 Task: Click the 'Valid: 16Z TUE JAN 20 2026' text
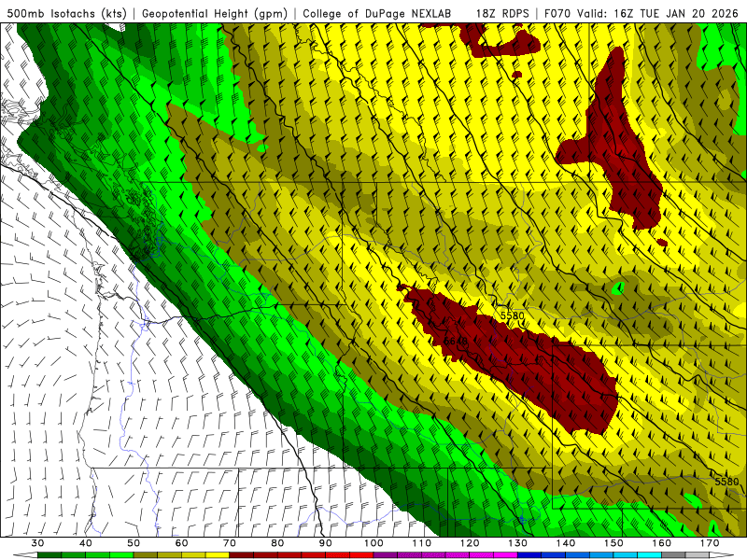tap(660, 13)
